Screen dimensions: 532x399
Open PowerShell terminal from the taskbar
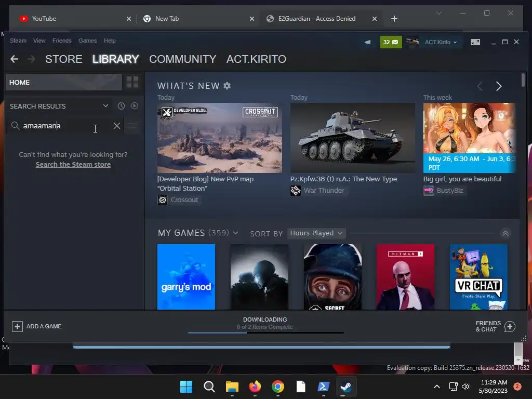(x=323, y=387)
